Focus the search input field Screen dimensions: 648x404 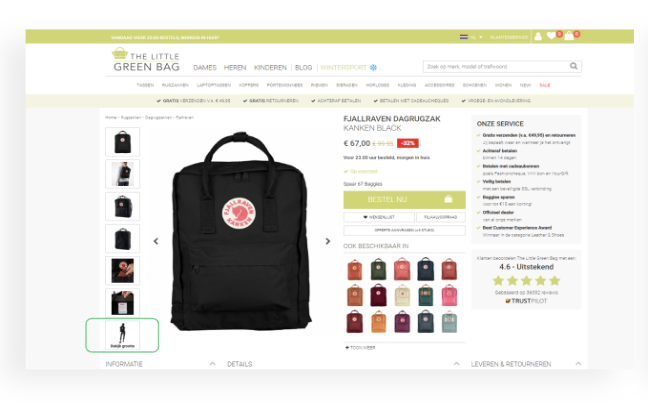pyautogui.click(x=496, y=66)
